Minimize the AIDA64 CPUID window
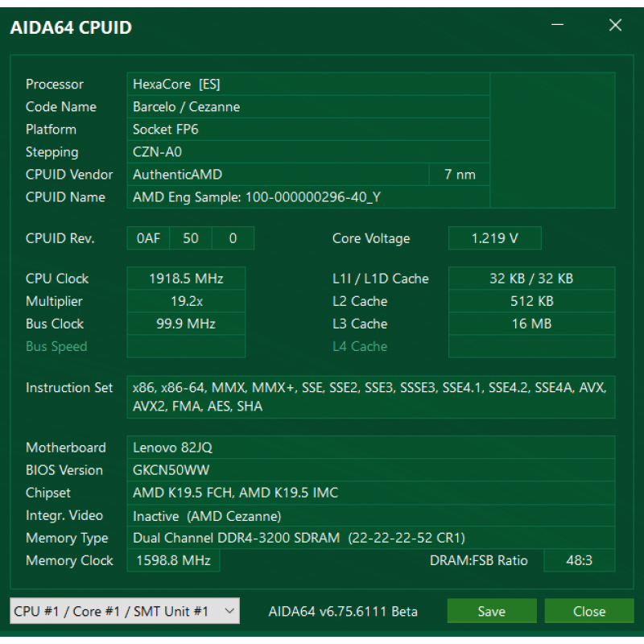 557,25
